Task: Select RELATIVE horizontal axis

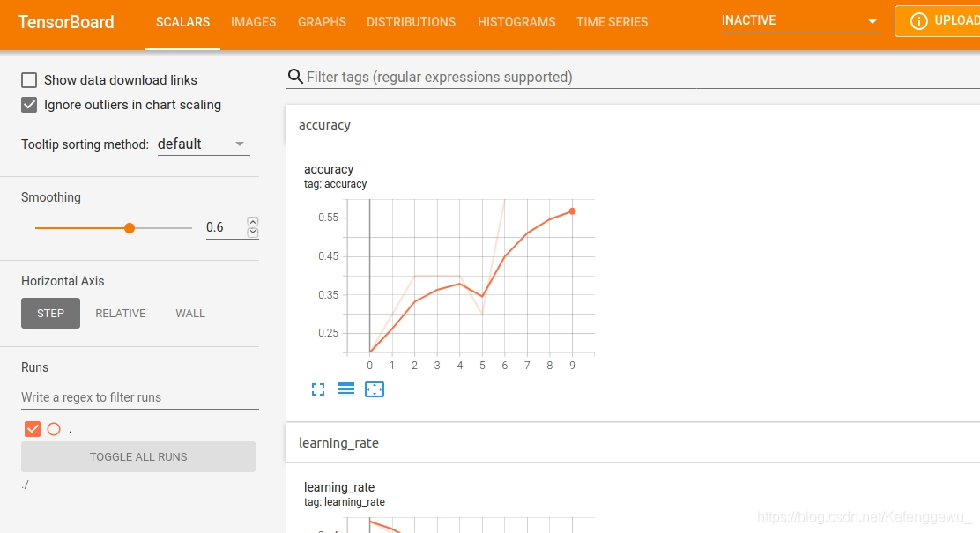Action: click(121, 313)
